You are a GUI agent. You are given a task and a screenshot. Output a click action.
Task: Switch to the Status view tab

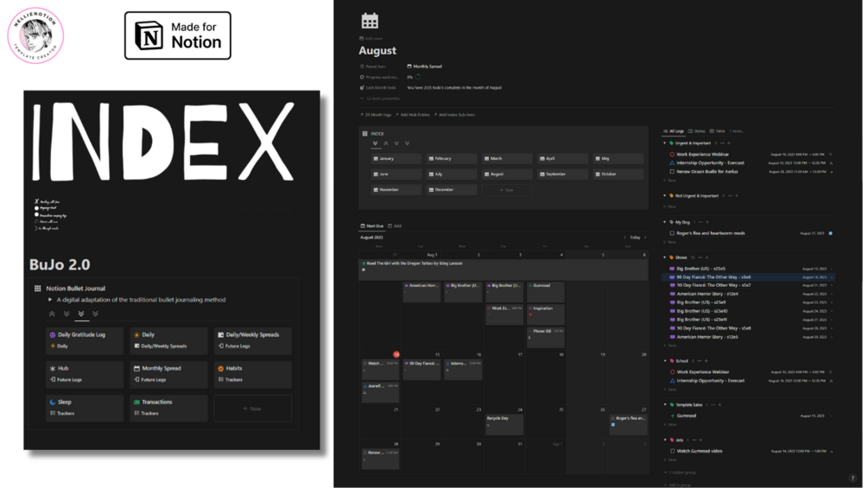[696, 131]
